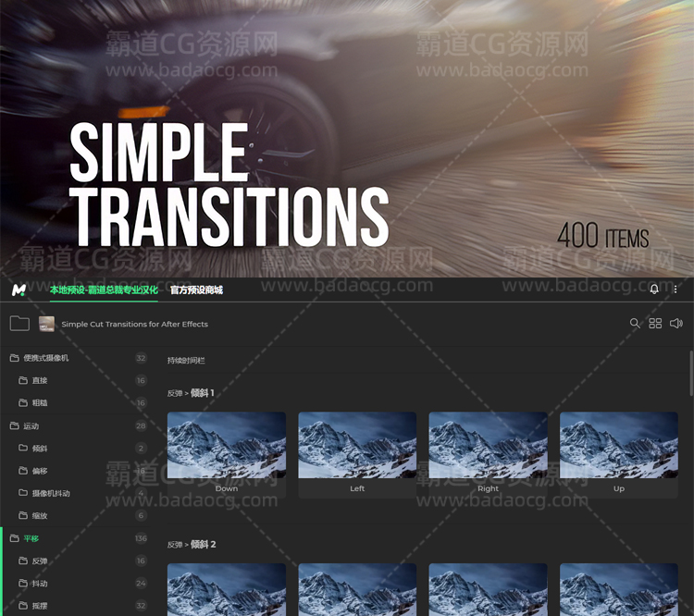Click the Simple Cut Transitions pack thumbnail
The height and width of the screenshot is (616, 694).
46,324
